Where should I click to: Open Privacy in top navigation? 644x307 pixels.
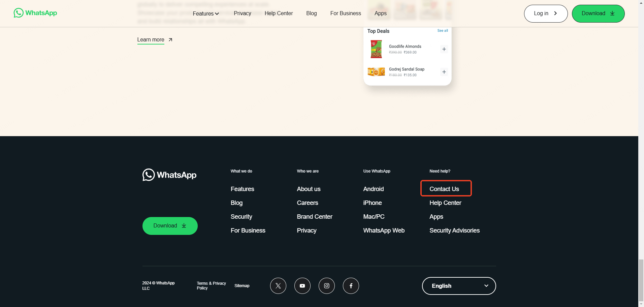click(x=243, y=13)
